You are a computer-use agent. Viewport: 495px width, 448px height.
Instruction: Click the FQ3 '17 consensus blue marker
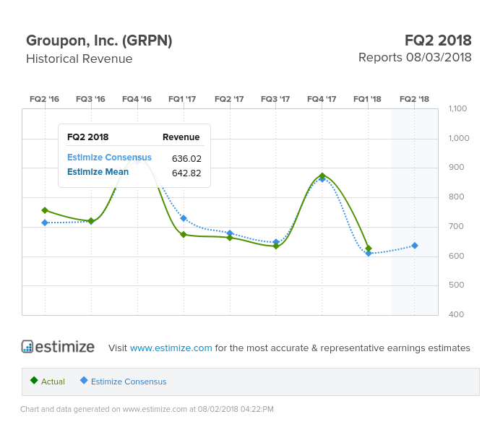pos(276,242)
